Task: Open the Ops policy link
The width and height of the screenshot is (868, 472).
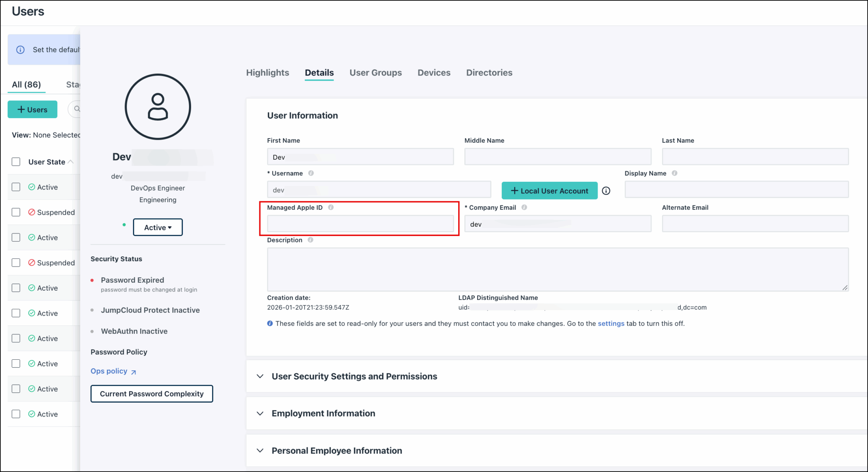Action: point(113,371)
